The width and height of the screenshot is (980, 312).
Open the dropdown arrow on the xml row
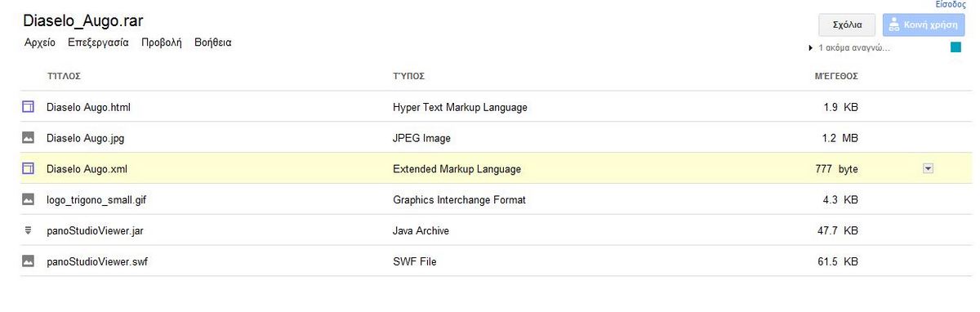[927, 168]
